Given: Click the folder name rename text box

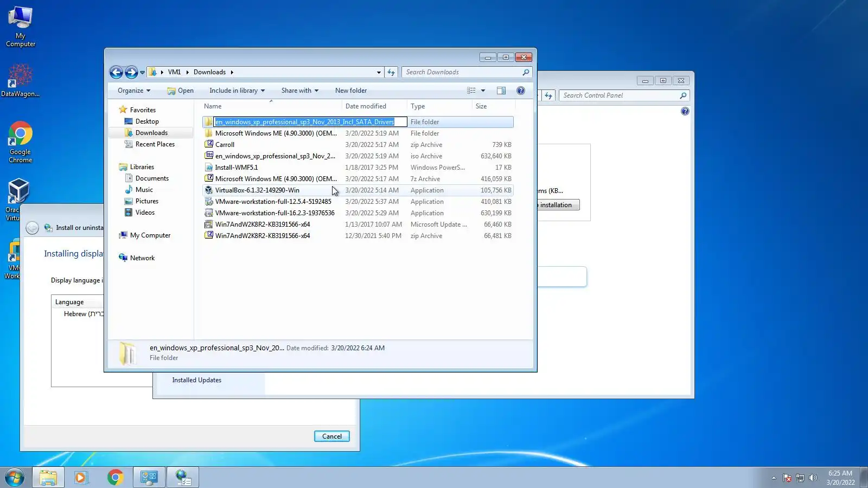Looking at the screenshot, I should coord(310,122).
